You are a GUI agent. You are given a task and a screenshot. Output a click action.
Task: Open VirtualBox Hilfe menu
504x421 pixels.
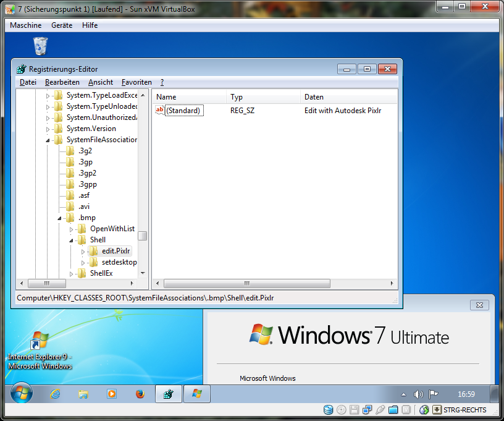[x=90, y=25]
